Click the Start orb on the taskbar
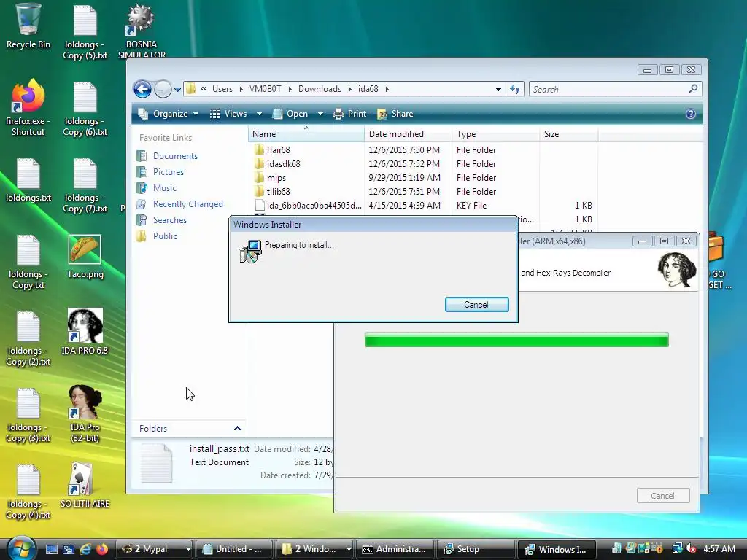The image size is (747, 560). [21, 548]
